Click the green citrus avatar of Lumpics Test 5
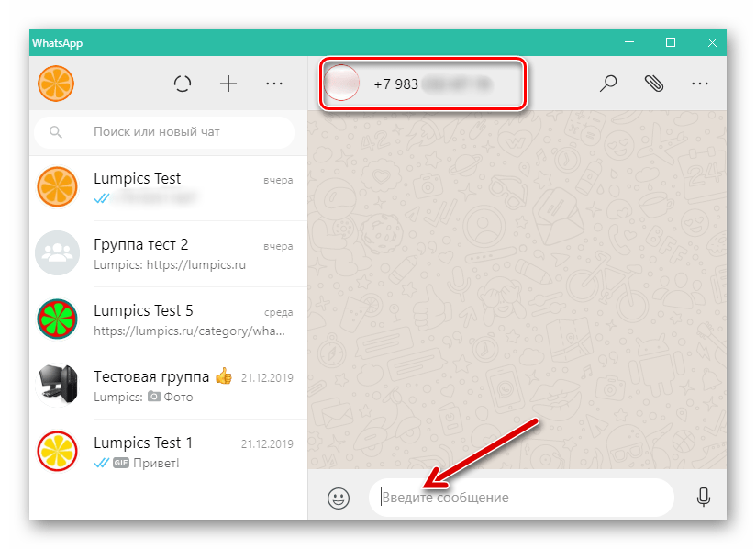This screenshot has width=756, height=549. 57,319
